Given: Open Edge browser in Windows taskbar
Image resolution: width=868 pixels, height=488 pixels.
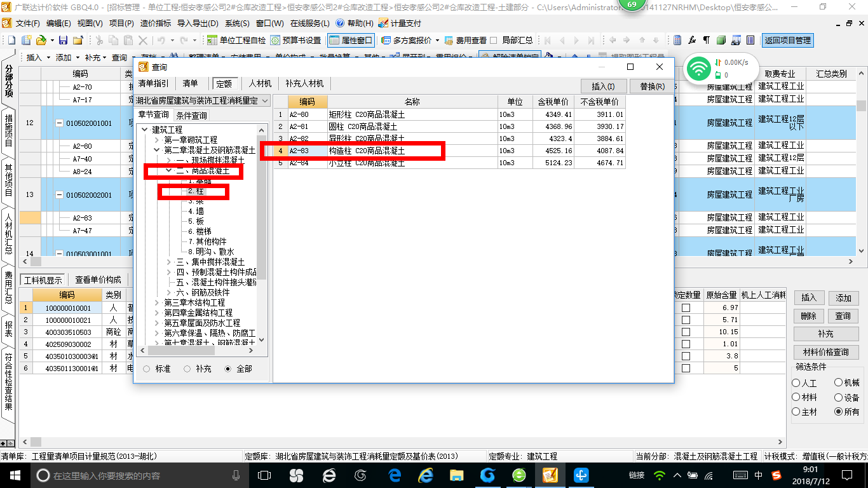Looking at the screenshot, I should [395, 475].
